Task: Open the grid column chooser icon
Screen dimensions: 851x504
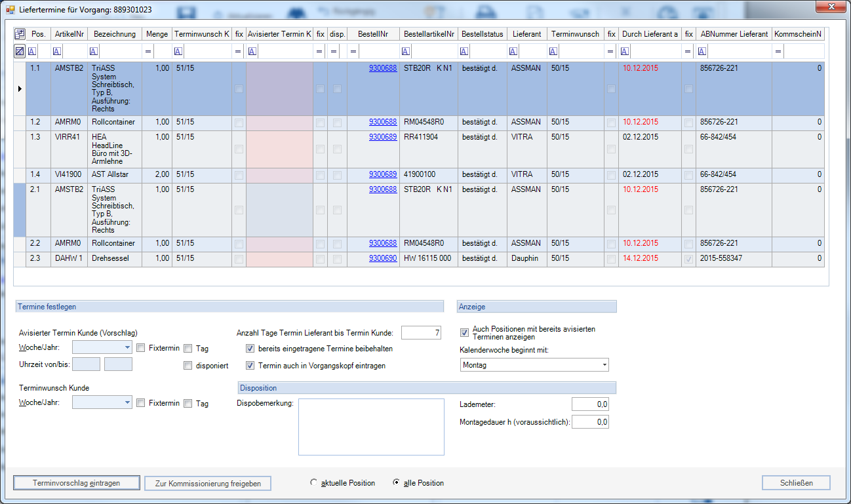Action: point(20,34)
